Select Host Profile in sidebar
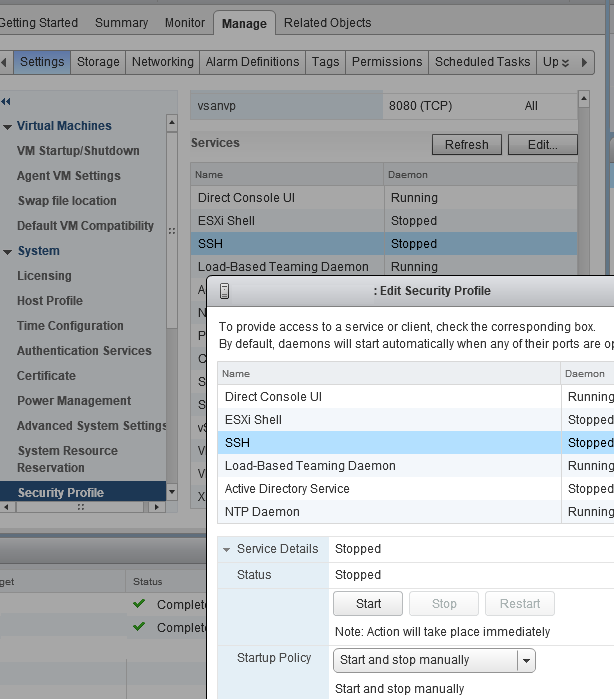Image resolution: width=614 pixels, height=699 pixels. coord(50,300)
